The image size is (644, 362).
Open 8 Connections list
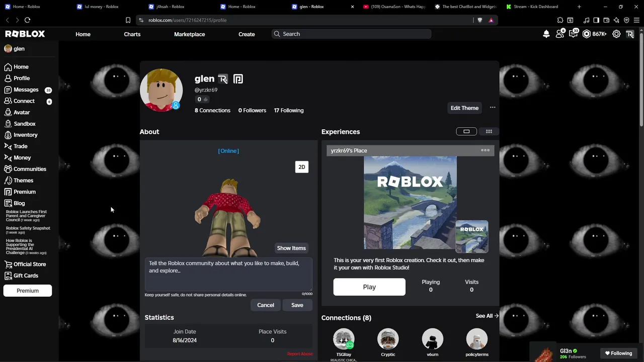[x=212, y=111]
